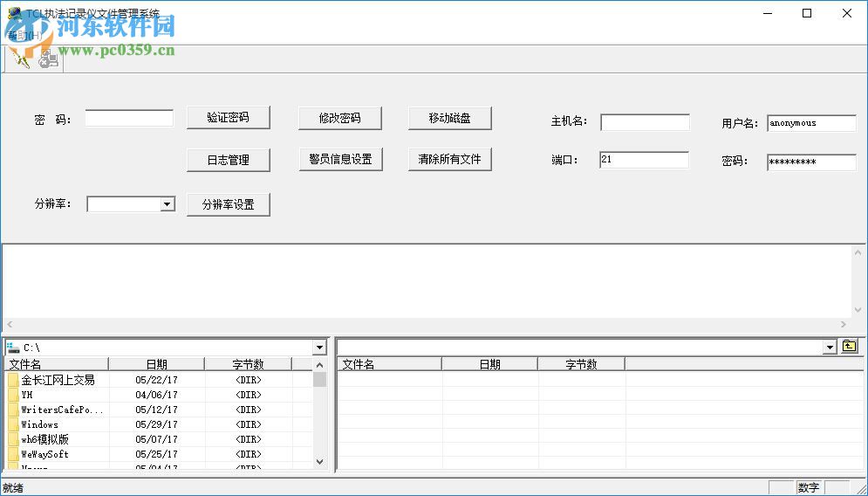Click the 数字 status bar indicator
Image resolution: width=868 pixels, height=496 pixels.
809,487
